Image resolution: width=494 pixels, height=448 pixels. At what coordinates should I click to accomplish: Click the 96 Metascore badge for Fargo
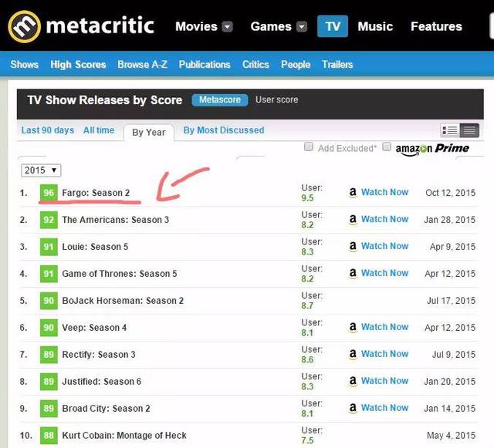coord(49,193)
